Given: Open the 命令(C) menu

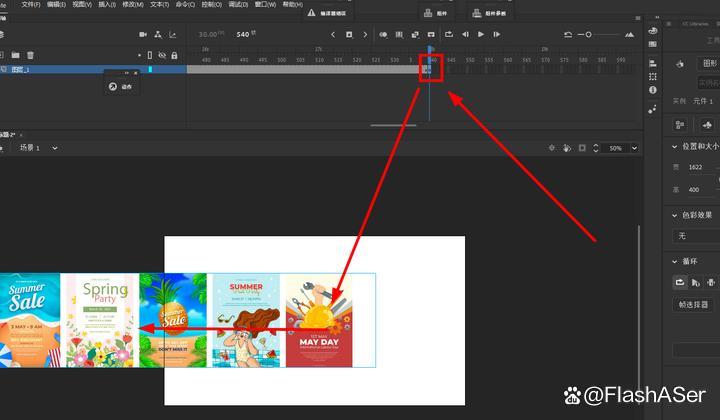Looking at the screenshot, I should (185, 4).
